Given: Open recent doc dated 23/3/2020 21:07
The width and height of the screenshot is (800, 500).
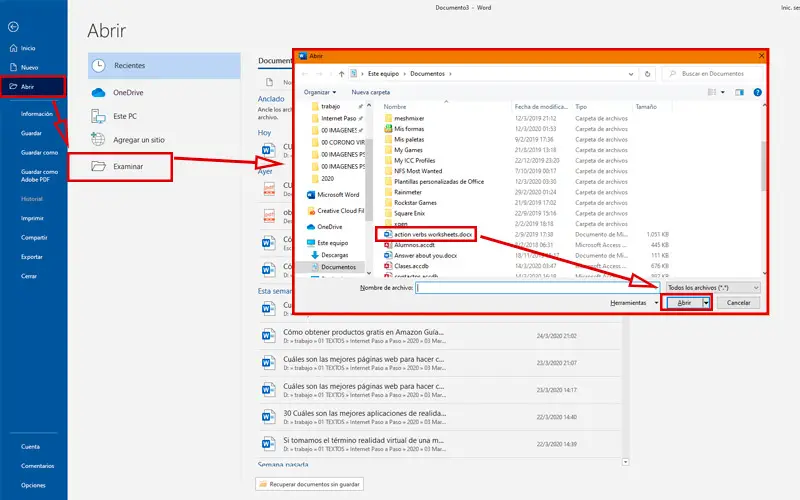Looking at the screenshot, I should click(440, 363).
